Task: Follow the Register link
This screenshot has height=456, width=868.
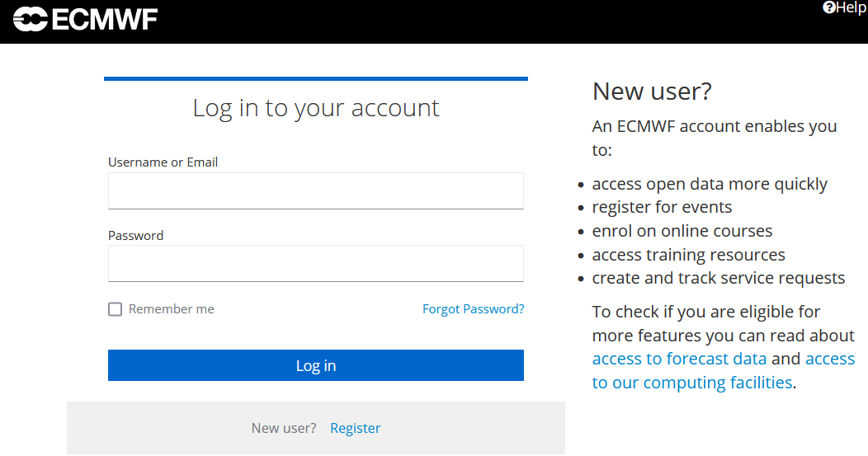Action: coord(355,428)
